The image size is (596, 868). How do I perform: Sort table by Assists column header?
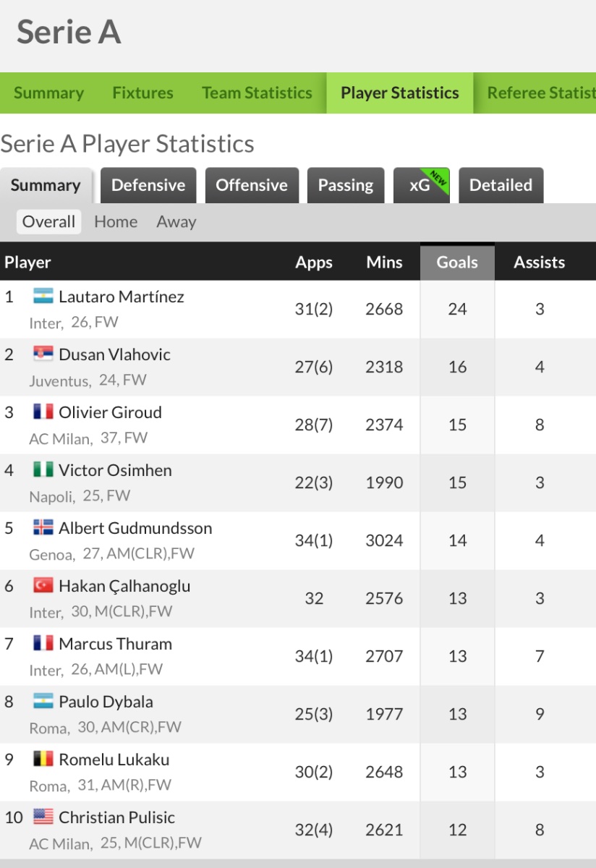pos(540,262)
